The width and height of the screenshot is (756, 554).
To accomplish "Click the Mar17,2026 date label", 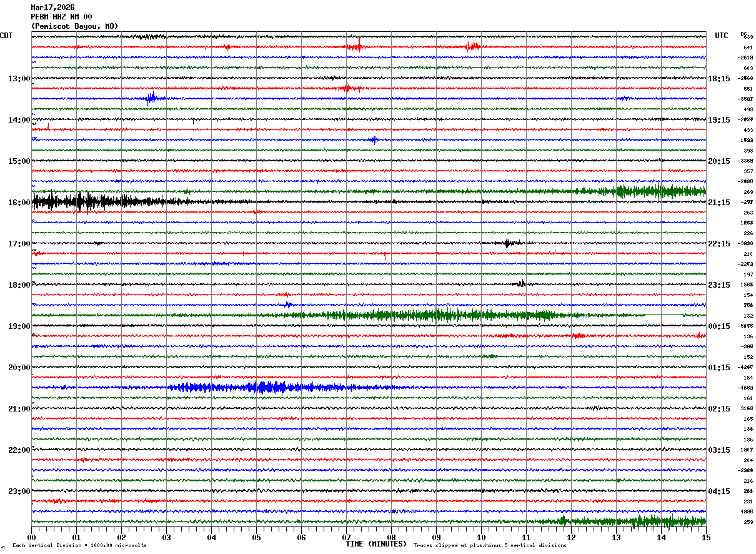I will pyautogui.click(x=52, y=8).
